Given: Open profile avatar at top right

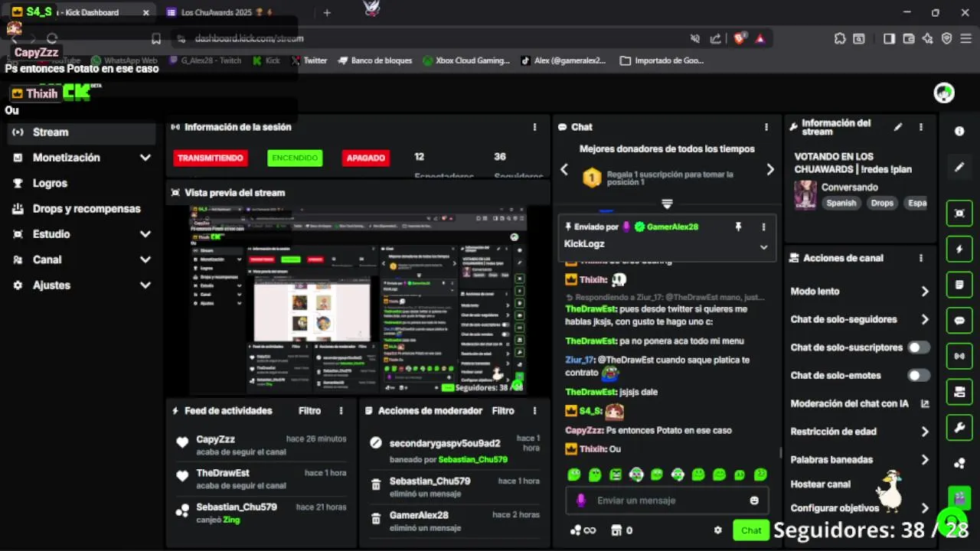Looking at the screenshot, I should coord(944,93).
